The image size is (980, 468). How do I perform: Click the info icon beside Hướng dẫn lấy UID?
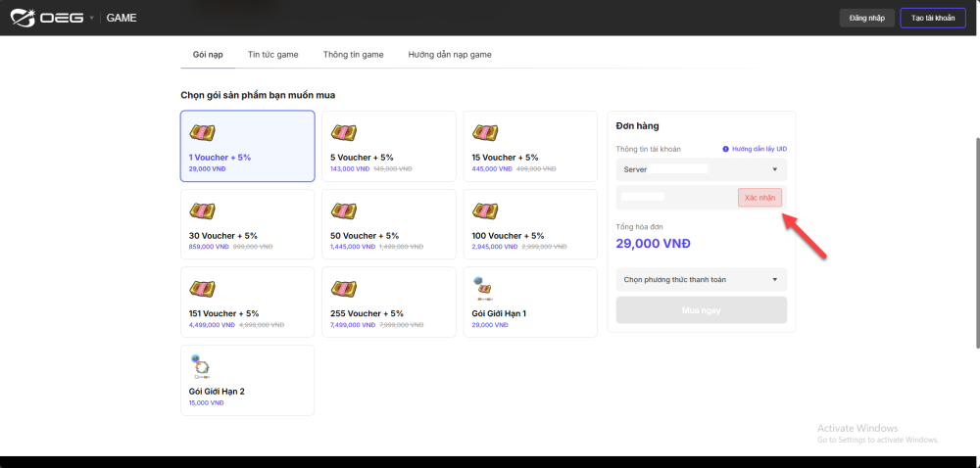pos(725,149)
